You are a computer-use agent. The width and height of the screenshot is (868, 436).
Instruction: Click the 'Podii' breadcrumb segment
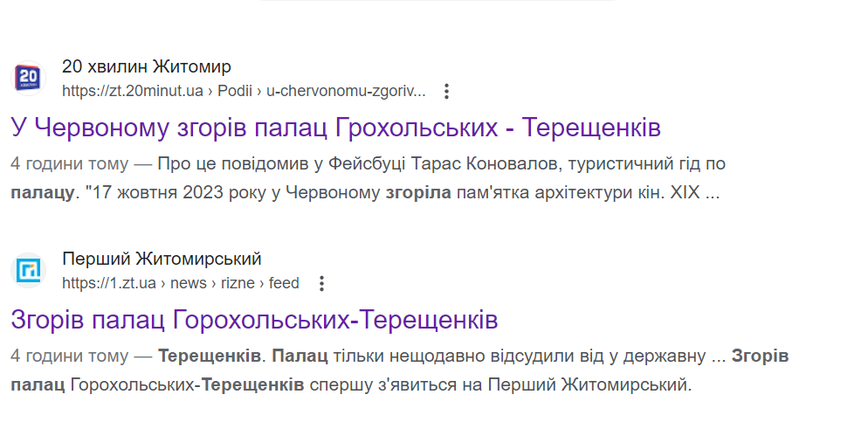point(235,91)
